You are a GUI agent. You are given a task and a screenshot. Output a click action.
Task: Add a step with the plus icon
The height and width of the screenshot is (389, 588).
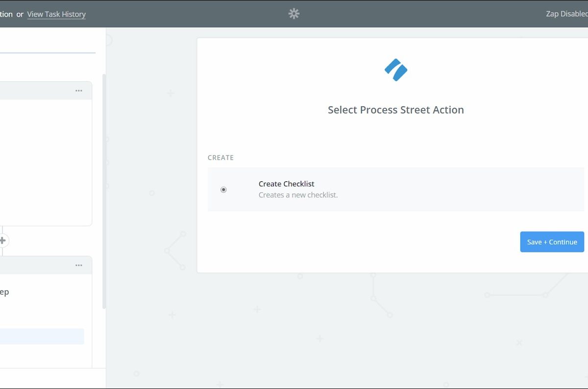pyautogui.click(x=2, y=241)
